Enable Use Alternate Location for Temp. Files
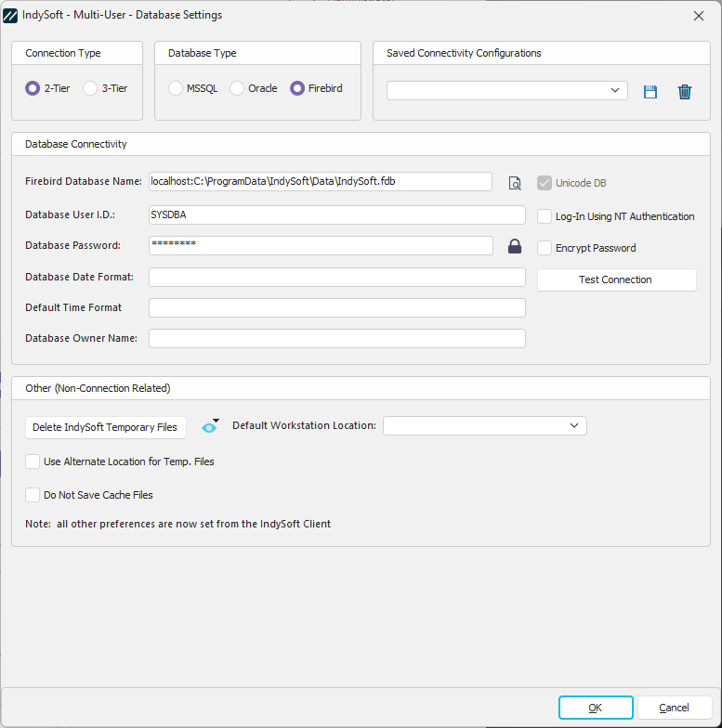 [33, 461]
